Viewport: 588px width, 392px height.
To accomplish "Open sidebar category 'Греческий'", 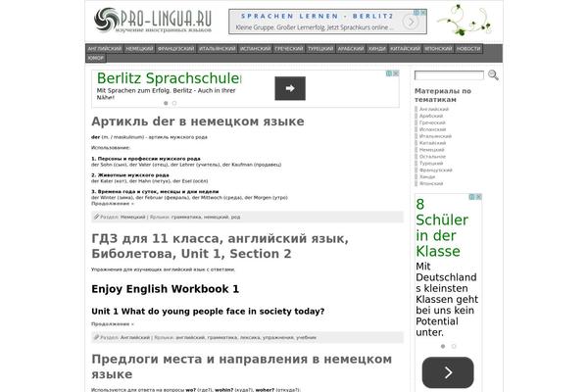I will (x=432, y=122).
